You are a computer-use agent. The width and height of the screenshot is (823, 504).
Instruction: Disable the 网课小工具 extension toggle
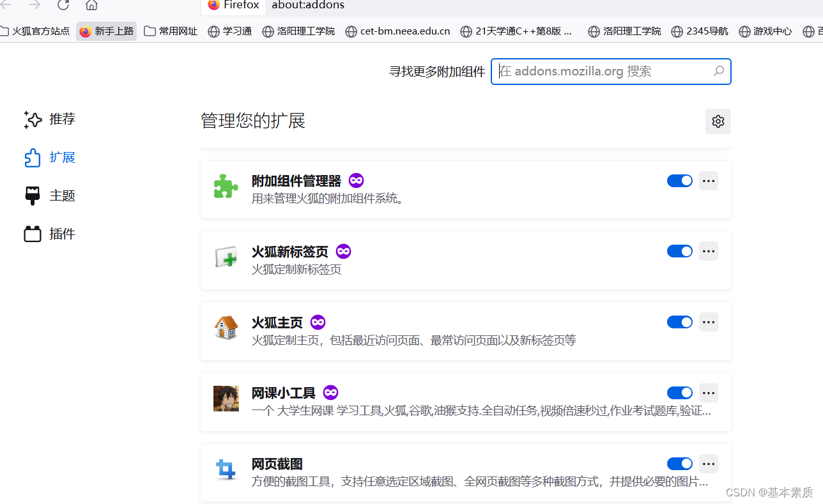coord(680,393)
